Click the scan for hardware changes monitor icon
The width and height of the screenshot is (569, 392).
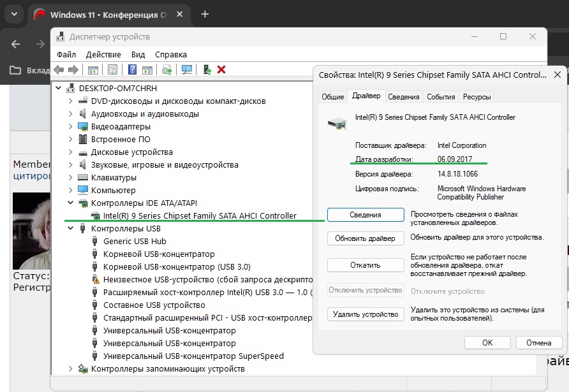187,69
